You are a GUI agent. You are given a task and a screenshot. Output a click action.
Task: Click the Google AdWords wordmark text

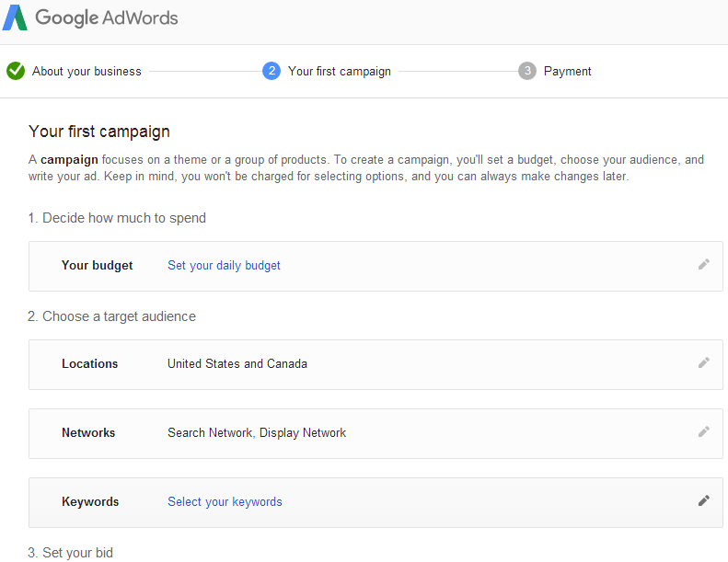pos(107,18)
